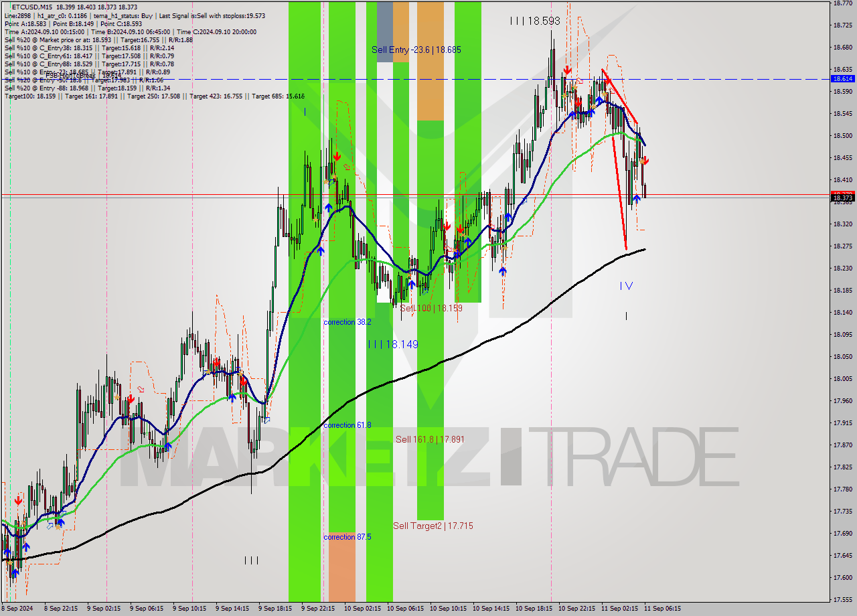Click the 18.140 price axis value
This screenshot has height=616, width=857.
tap(842, 313)
